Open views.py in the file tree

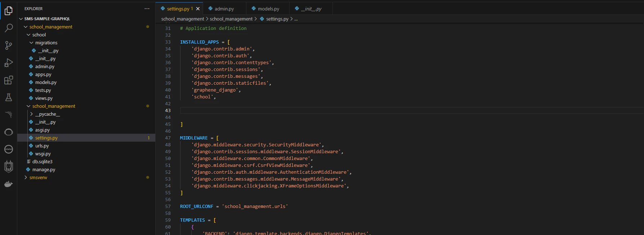[44, 98]
